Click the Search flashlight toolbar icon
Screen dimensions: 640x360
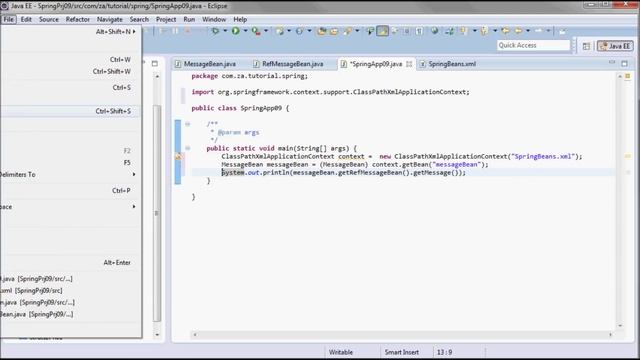348,31
